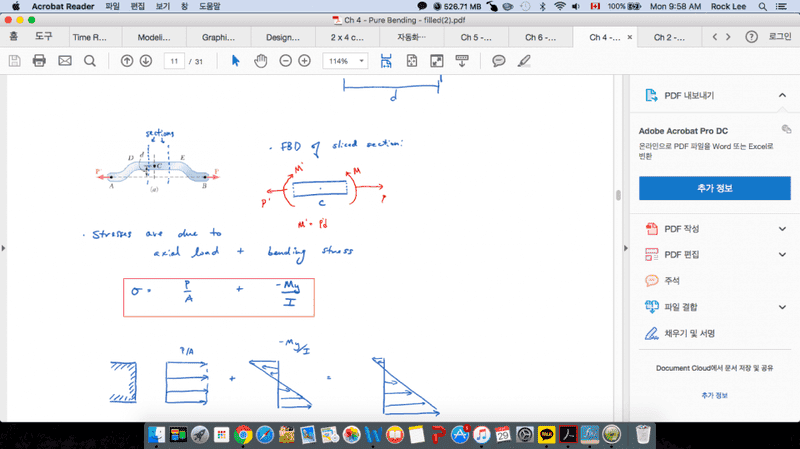Expand the PDF 작성 section

tap(782, 229)
